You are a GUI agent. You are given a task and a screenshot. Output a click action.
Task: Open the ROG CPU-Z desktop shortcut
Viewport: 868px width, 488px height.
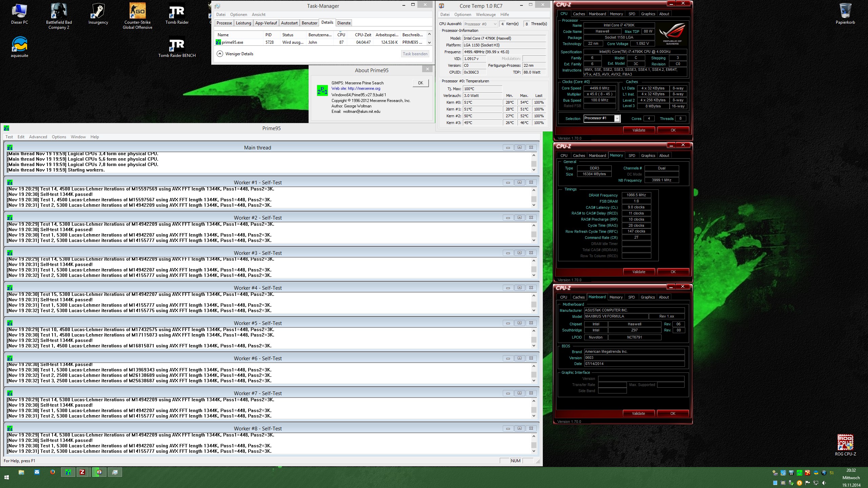845,445
